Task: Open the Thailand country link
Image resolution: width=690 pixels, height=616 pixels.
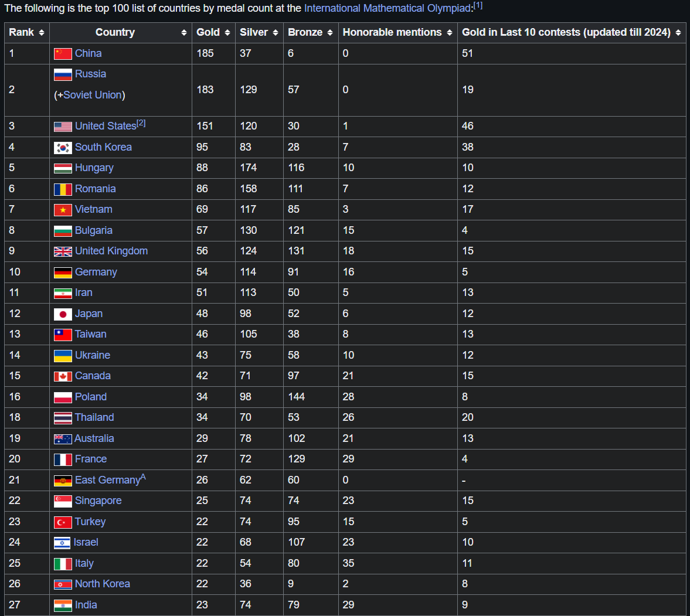Action: click(x=94, y=417)
